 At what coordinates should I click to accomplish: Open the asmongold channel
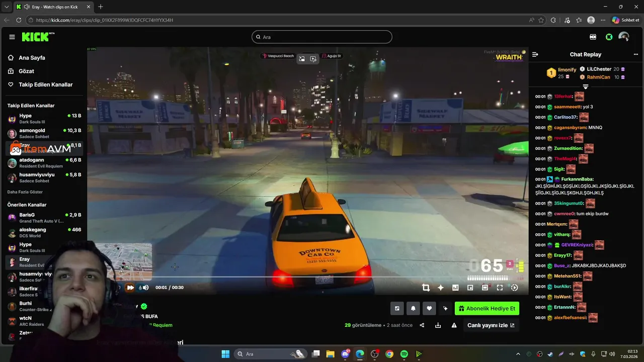click(x=44, y=133)
